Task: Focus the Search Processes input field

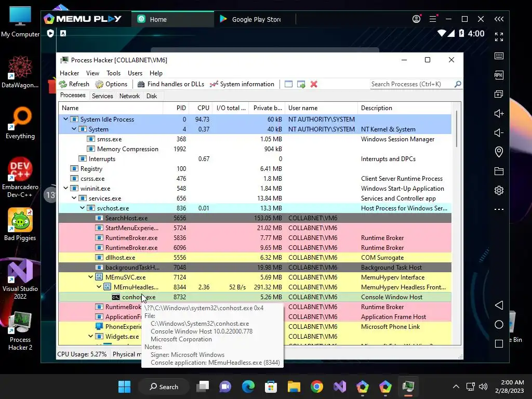Action: (412, 84)
